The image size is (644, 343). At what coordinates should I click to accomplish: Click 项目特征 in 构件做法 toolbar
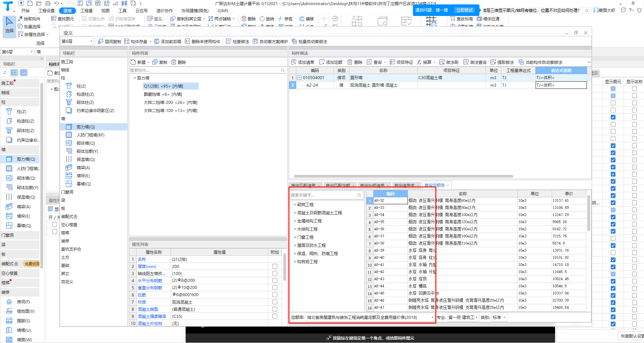401,62
